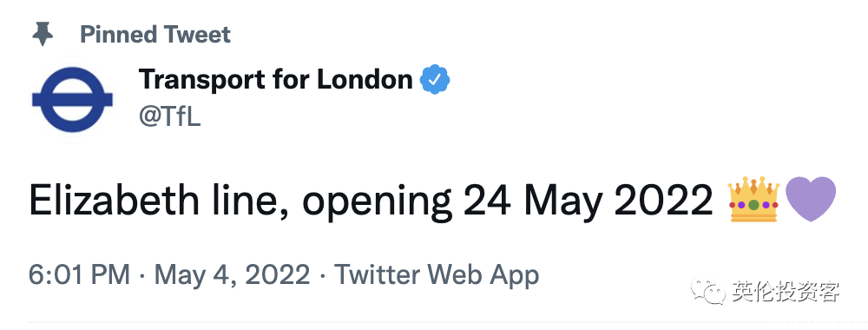Click the 英伦投资客 watermark text

click(786, 292)
